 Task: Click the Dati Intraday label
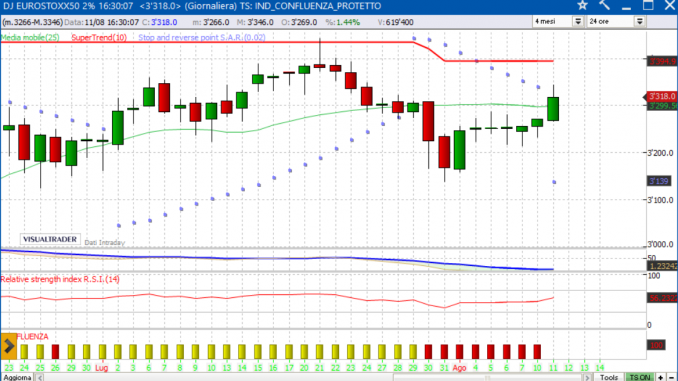[x=105, y=243]
